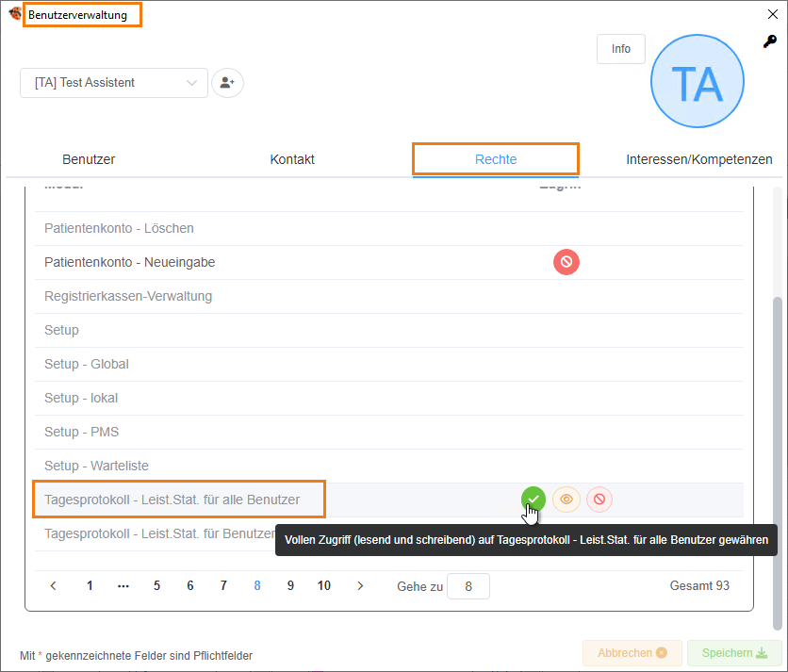
Task: Deny access to Tagesprotokoll for alle Benutzer
Action: click(599, 500)
